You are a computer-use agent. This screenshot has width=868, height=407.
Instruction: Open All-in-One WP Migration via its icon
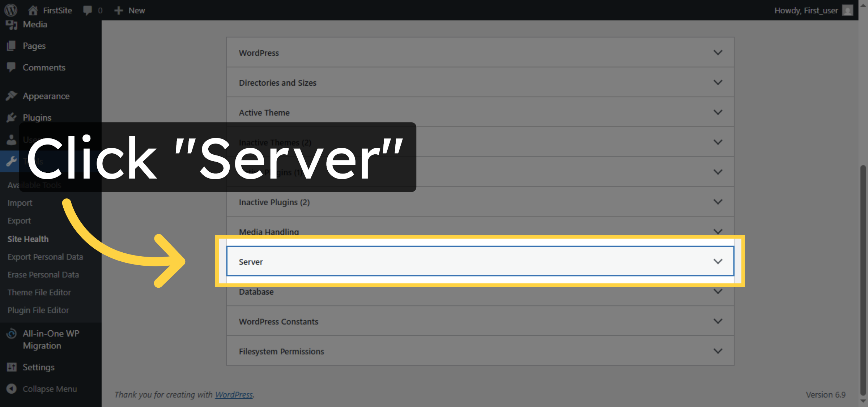(x=12, y=333)
